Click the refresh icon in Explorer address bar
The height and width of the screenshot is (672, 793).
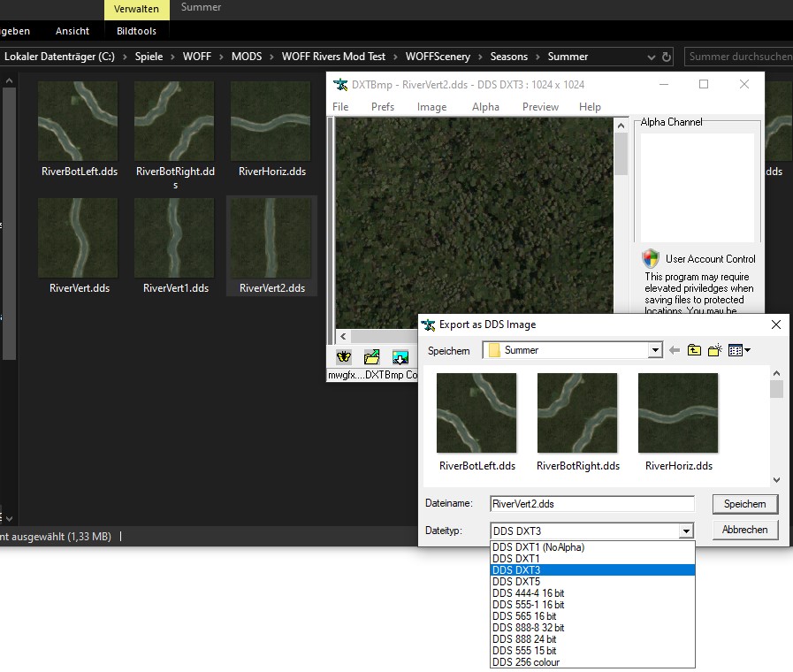pos(667,57)
